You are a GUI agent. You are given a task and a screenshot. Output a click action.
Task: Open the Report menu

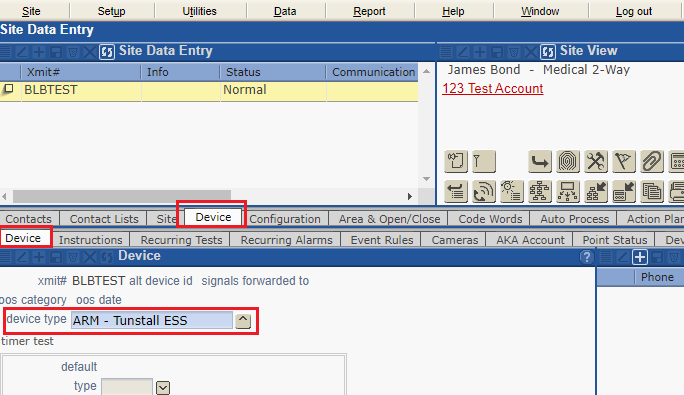click(x=369, y=11)
